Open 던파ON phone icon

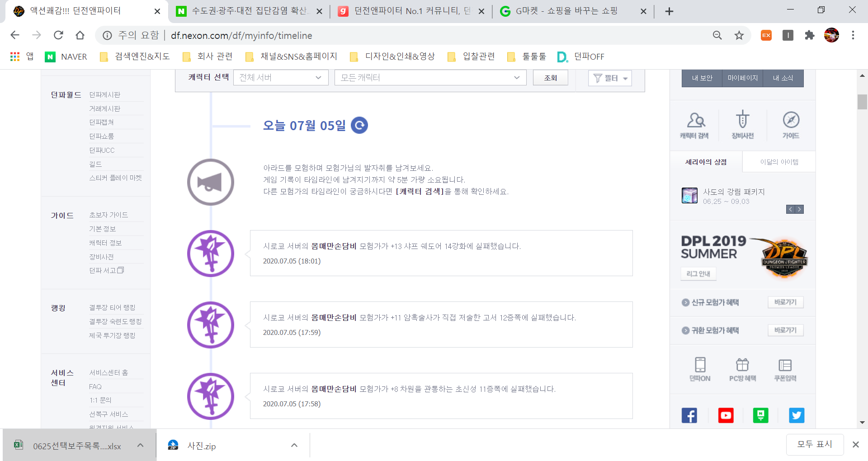(x=700, y=369)
